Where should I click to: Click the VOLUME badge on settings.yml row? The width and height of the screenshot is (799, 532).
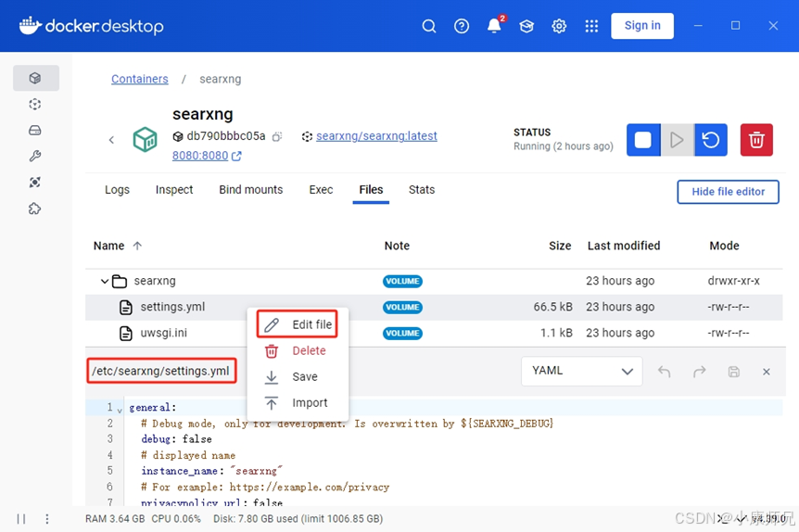(402, 308)
